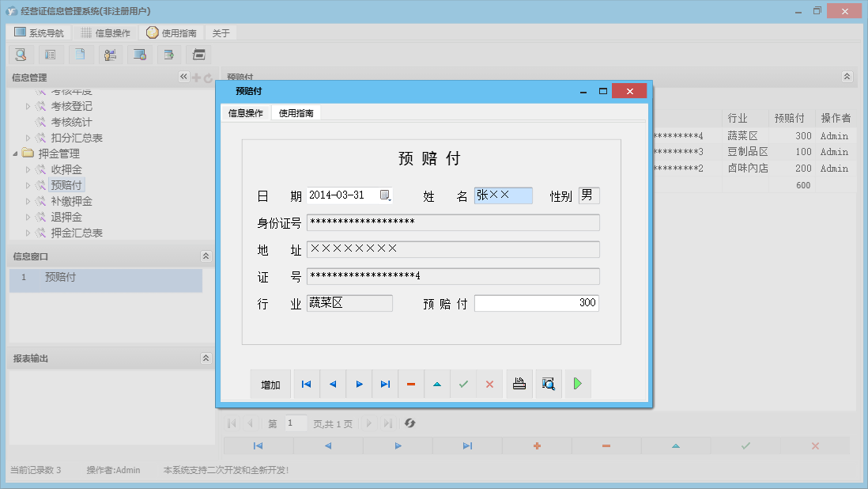Confirm the record with the green checkmark
868x489 pixels.
[464, 384]
